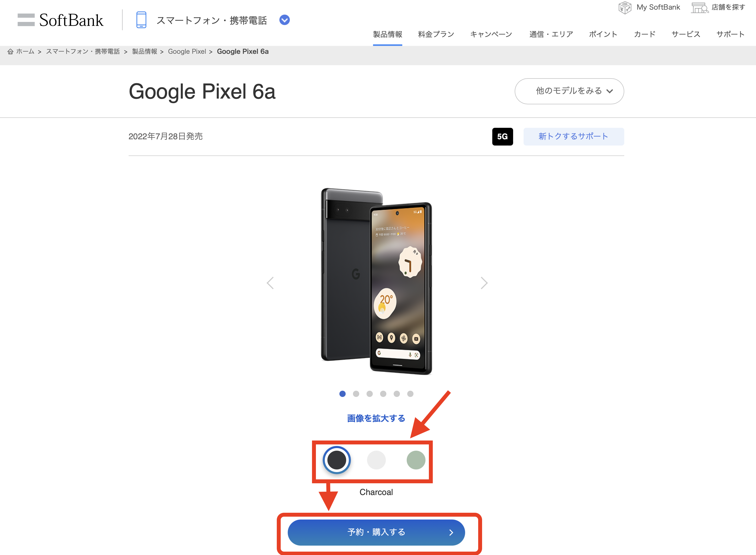
Task: Click 画像を拡大する link
Action: (x=376, y=418)
